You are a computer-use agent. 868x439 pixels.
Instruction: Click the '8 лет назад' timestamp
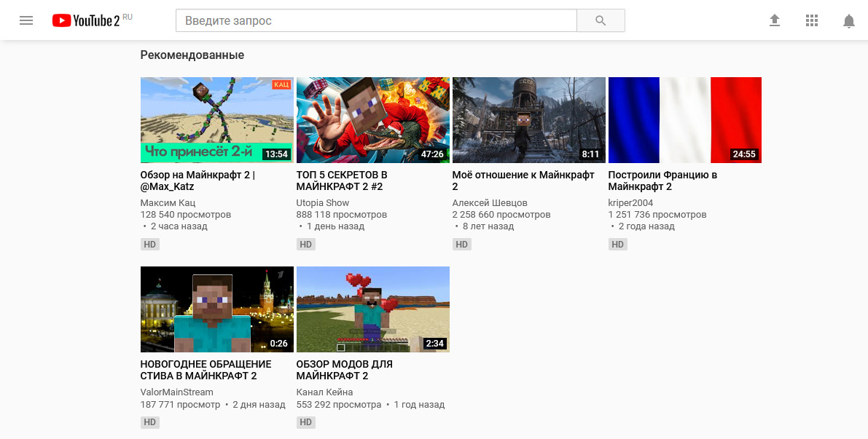click(x=488, y=226)
